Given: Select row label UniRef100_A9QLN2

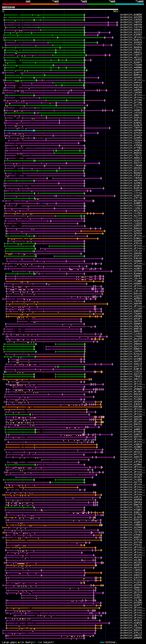Looking at the screenshot, I should (131, 326).
